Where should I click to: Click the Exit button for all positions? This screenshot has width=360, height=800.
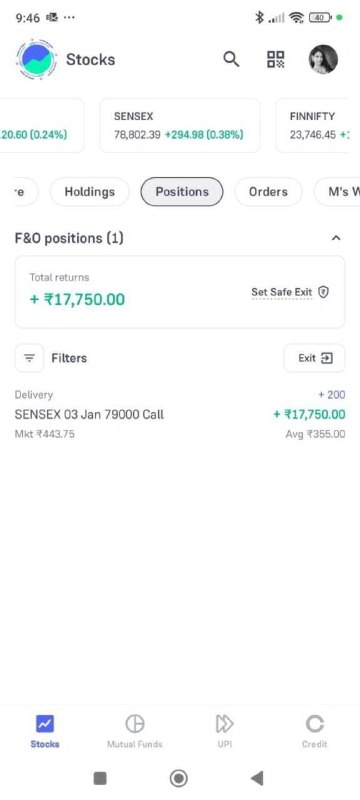point(315,358)
